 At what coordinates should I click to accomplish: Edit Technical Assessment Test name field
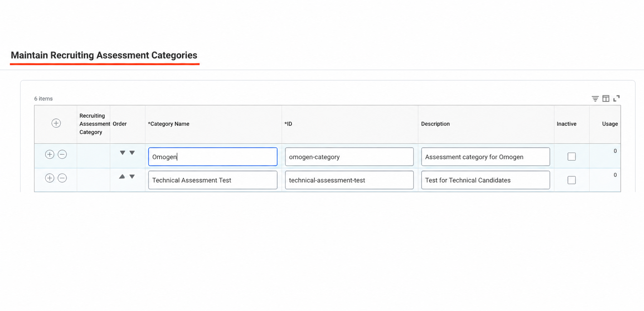coord(213,180)
